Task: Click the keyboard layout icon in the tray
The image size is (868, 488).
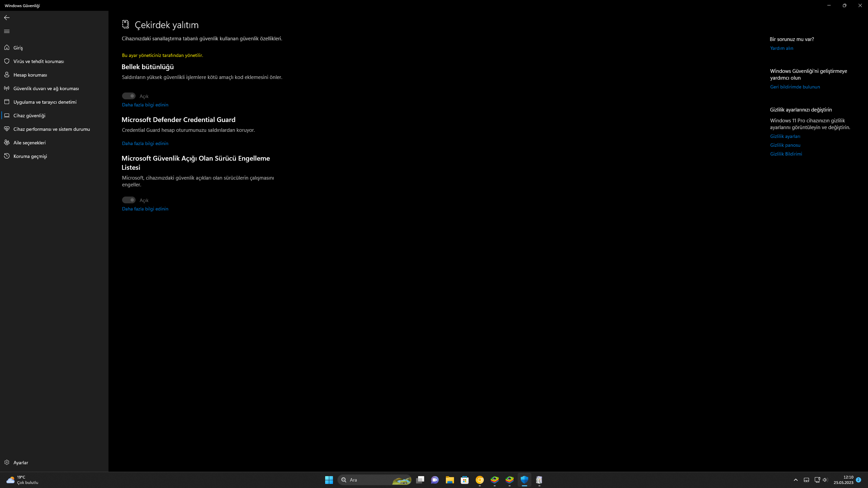Action: [x=806, y=480]
